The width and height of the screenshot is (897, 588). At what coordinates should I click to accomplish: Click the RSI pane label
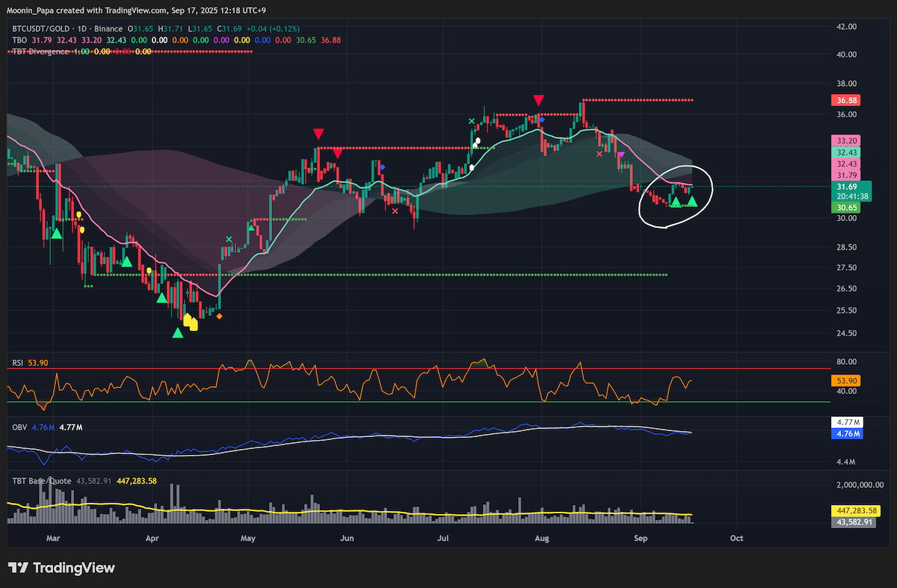[17, 362]
